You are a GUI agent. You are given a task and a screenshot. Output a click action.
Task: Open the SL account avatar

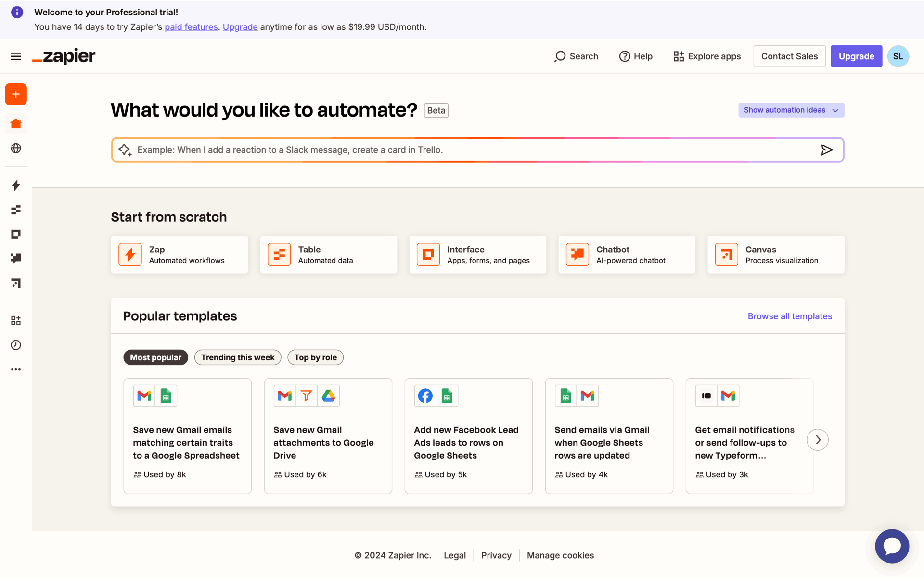pos(898,56)
